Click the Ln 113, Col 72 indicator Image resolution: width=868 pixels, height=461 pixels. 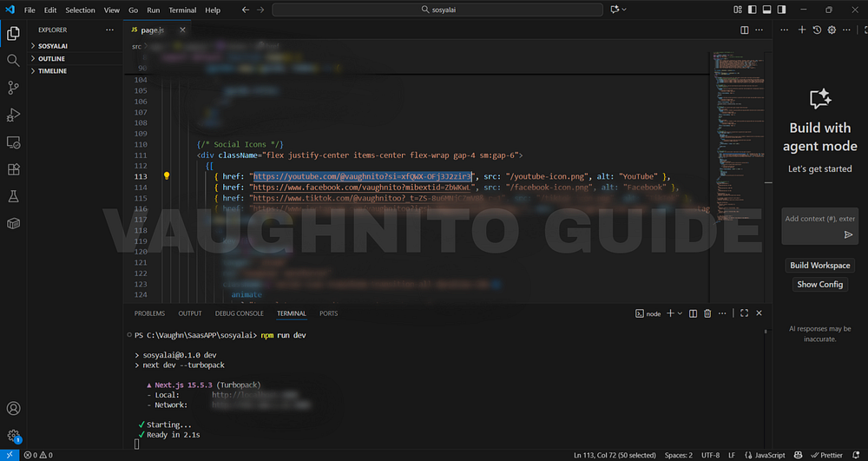coord(615,455)
